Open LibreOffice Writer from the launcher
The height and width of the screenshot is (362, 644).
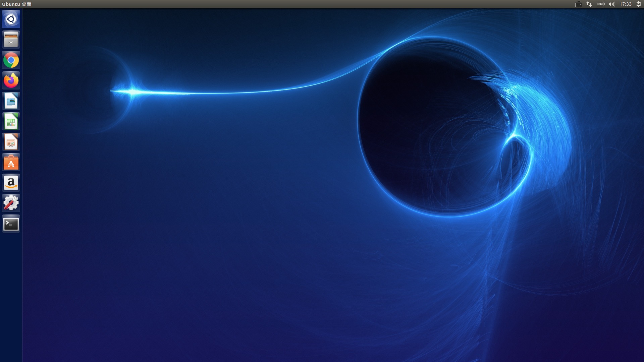point(11,101)
